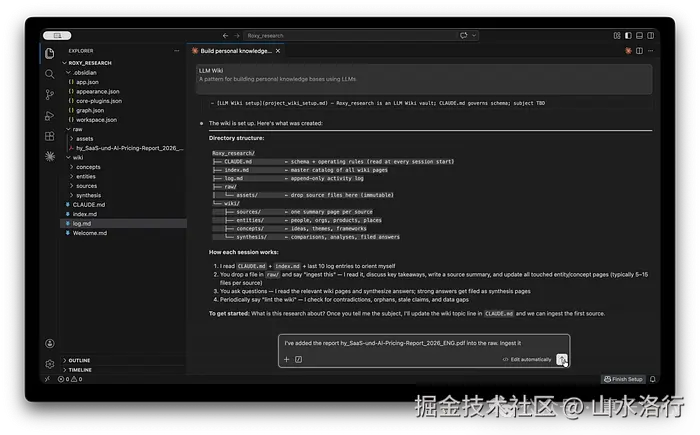Split the editor to the right
This screenshot has height=435, width=700.
(639, 51)
